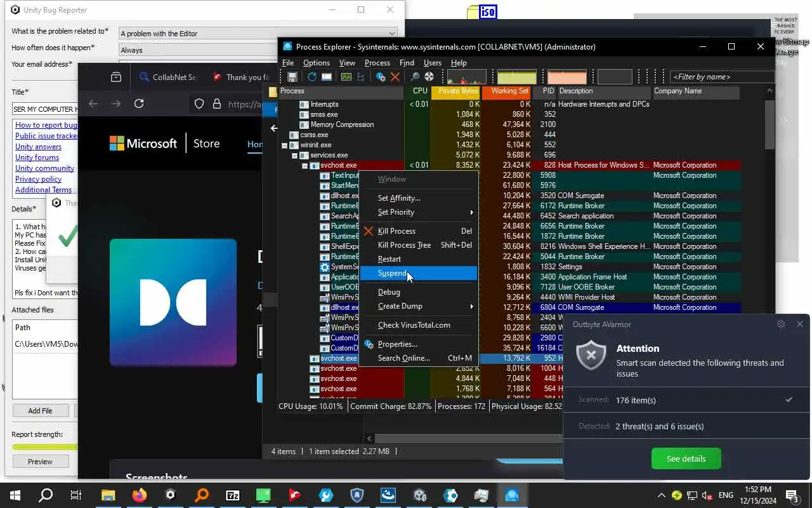Click the gear Properties icon in toolbar
The height and width of the screenshot is (508, 812).
(381, 77)
